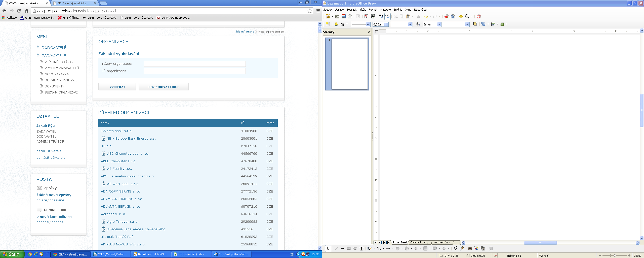The width and height of the screenshot is (644, 258).
Task: Toggle display grid icon in Draw
Action: tap(328, 24)
